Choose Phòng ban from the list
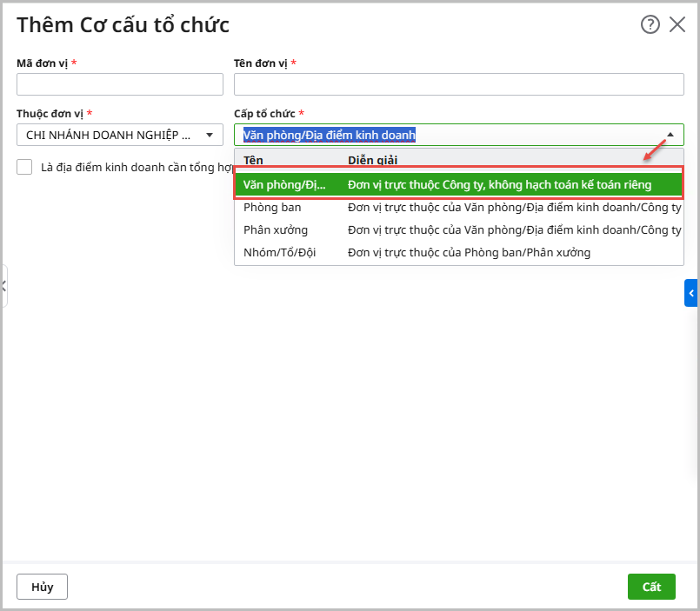This screenshot has width=700, height=611. (272, 208)
